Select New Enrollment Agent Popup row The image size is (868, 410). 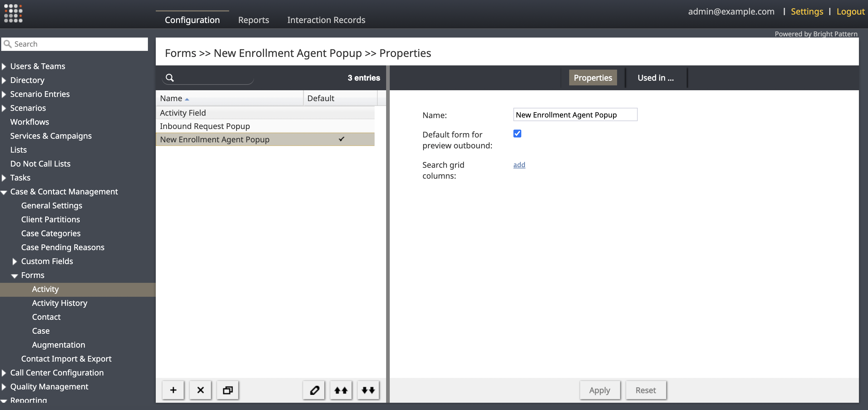point(265,139)
